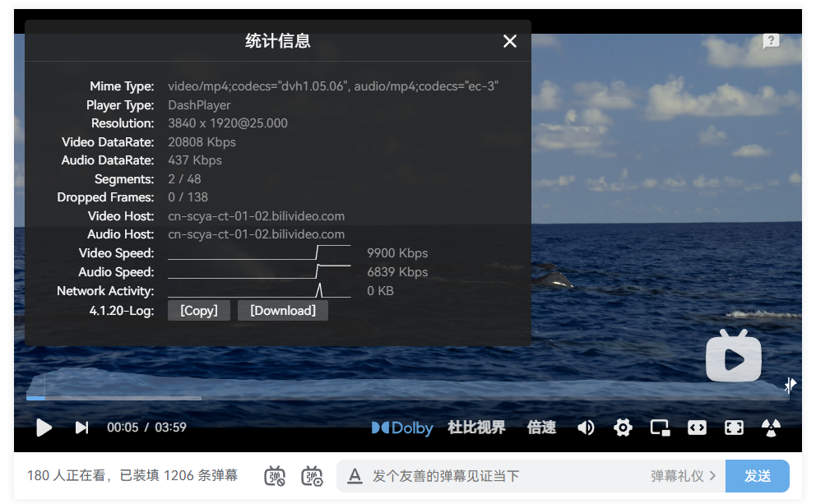The height and width of the screenshot is (504, 816).
Task: Switch to wide screen mode
Action: pos(697,428)
